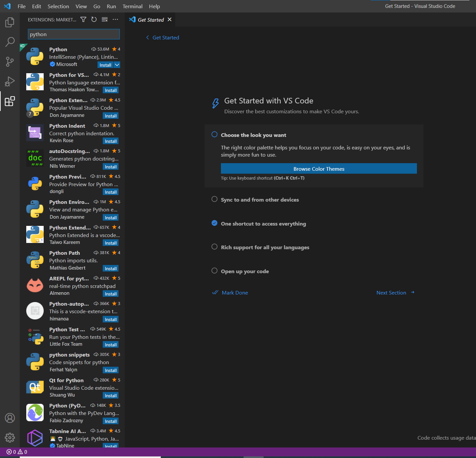Install the Python extension by Microsoft
The width and height of the screenshot is (476, 458).
pyautogui.click(x=105, y=65)
